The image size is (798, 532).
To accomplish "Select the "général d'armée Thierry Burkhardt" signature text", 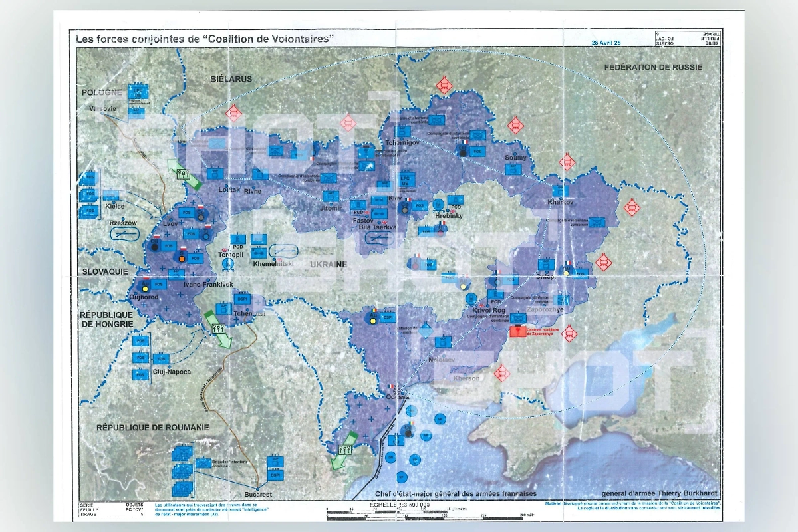I will 656,493.
